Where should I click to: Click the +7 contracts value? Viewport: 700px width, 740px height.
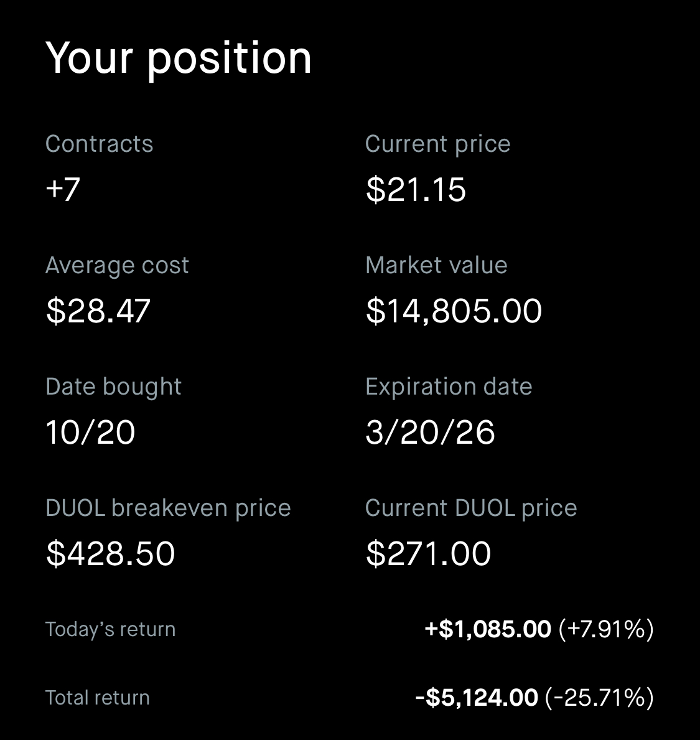(63, 189)
